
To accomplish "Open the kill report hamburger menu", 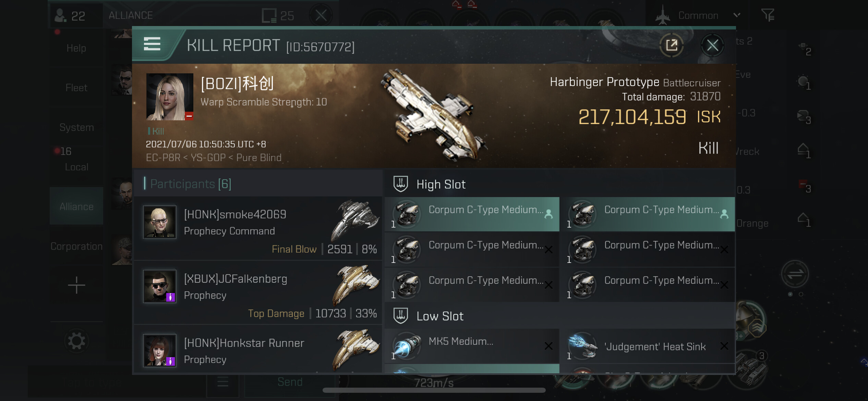I will coord(152,45).
